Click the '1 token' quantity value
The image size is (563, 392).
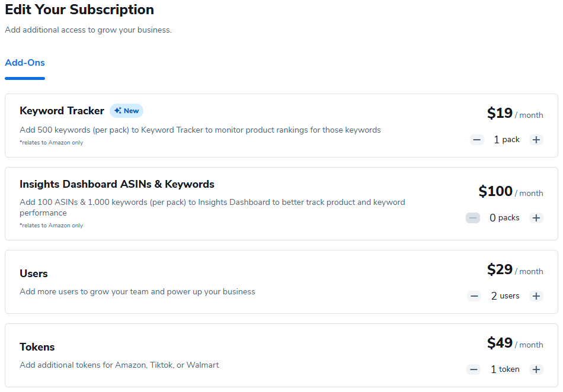click(505, 369)
